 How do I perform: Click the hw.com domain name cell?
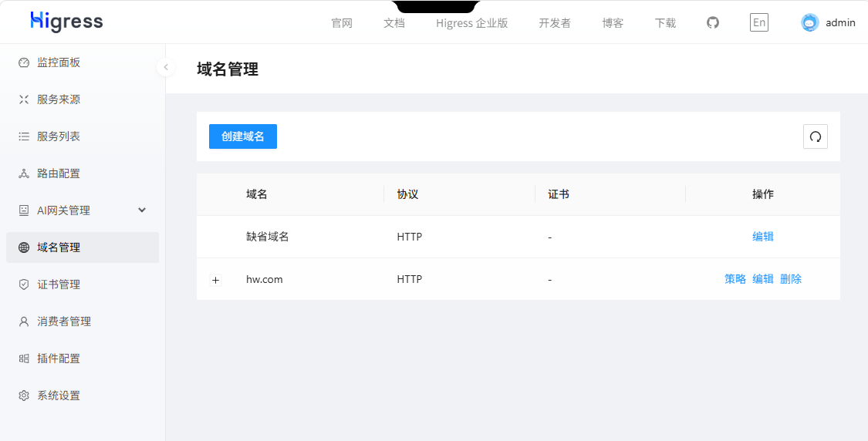pos(265,279)
